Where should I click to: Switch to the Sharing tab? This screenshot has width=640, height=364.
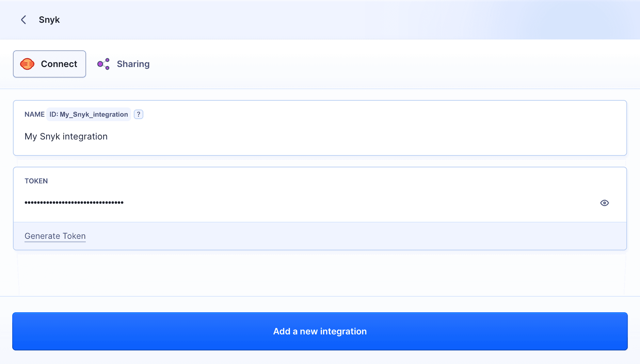click(123, 64)
